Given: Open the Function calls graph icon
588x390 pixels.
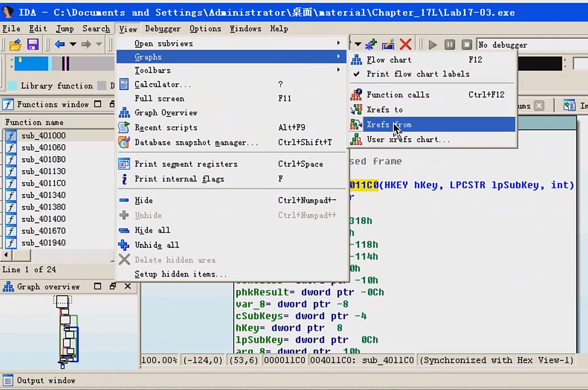Looking at the screenshot, I should pyautogui.click(x=356, y=94).
